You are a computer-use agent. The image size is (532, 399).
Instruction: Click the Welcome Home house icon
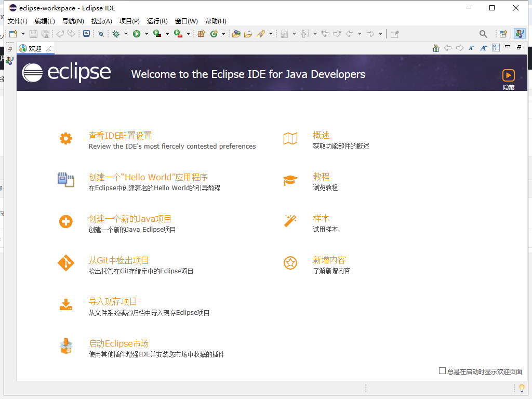pyautogui.click(x=436, y=48)
